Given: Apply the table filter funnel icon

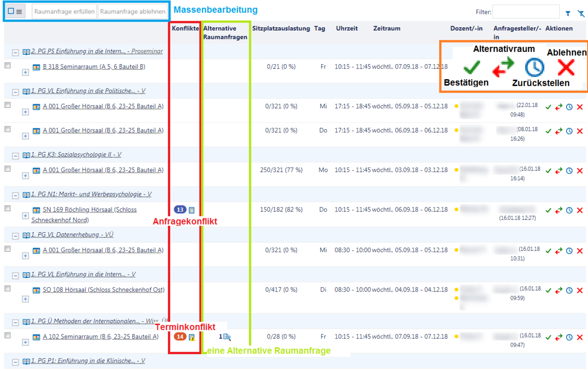Looking at the screenshot, I should tap(568, 13).
